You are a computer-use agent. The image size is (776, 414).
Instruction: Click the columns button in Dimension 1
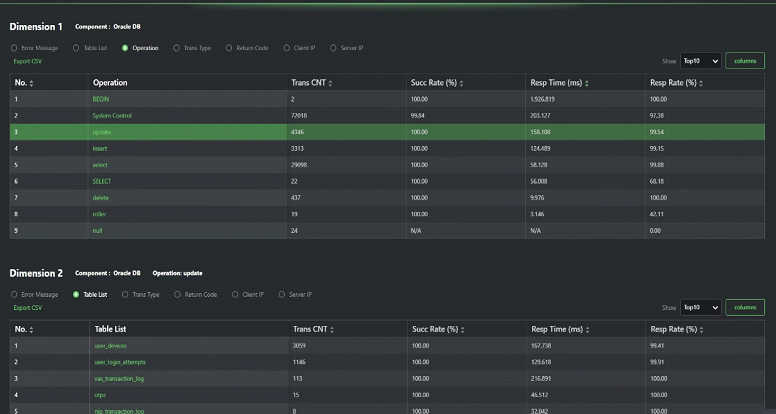pyautogui.click(x=744, y=61)
